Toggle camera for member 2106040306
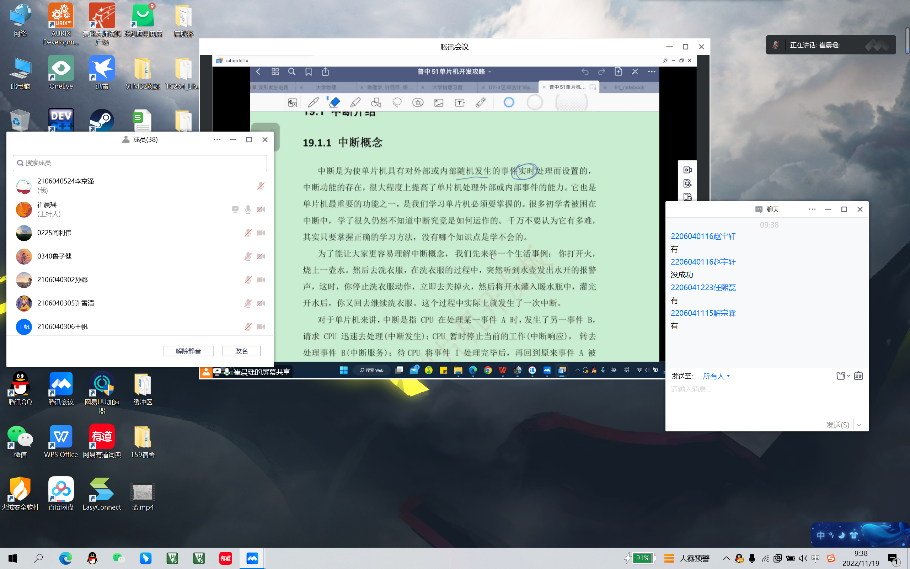910x569 pixels. click(261, 327)
